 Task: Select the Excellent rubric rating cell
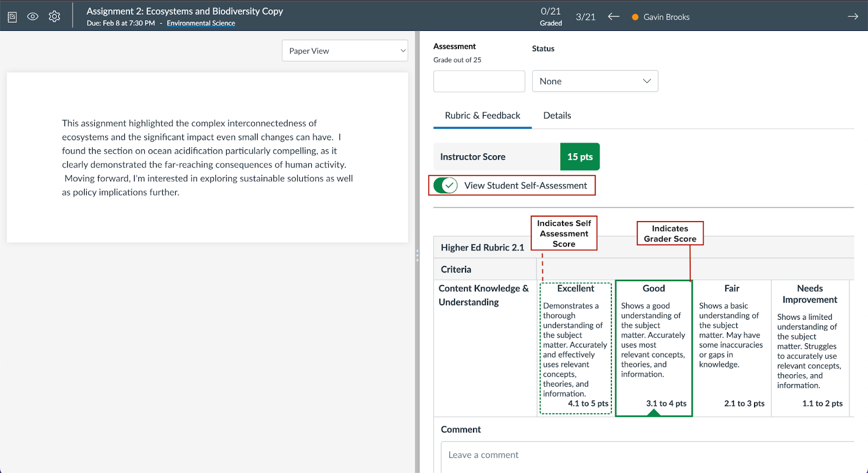(x=576, y=348)
